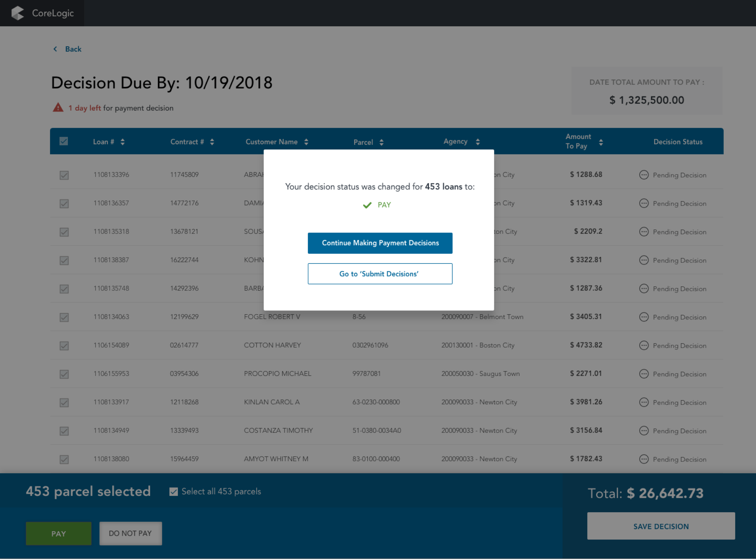Screen dimensions: 756x560
Task: Click pending status icon for loan 1108133396
Action: [x=644, y=175]
